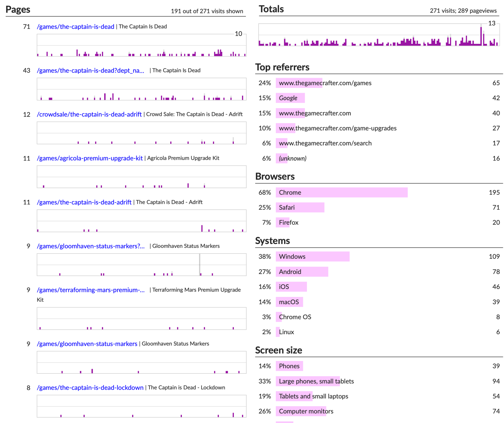The width and height of the screenshot is (504, 423).
Task: Open the /games/the-captain-is-dead-lockdown link
Action: click(90, 388)
